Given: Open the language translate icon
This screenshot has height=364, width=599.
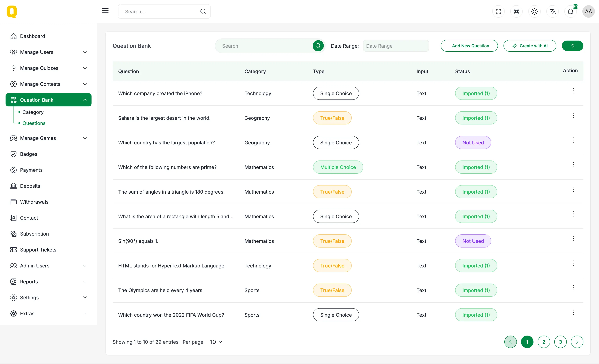Looking at the screenshot, I should pos(552,11).
